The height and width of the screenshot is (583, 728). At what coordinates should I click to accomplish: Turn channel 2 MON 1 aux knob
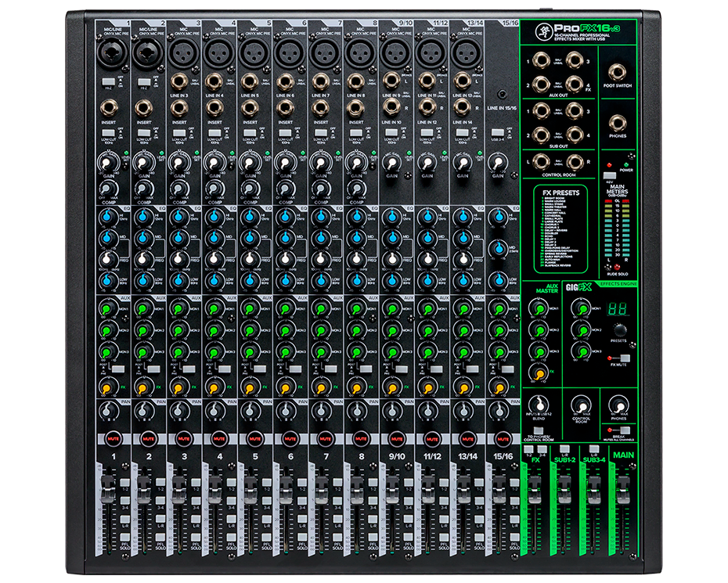tap(143, 308)
